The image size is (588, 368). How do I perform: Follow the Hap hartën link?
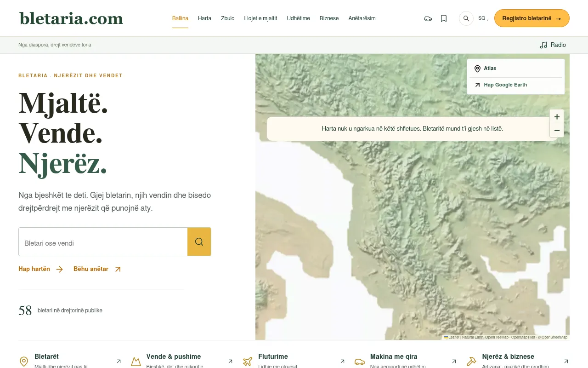[x=41, y=269]
